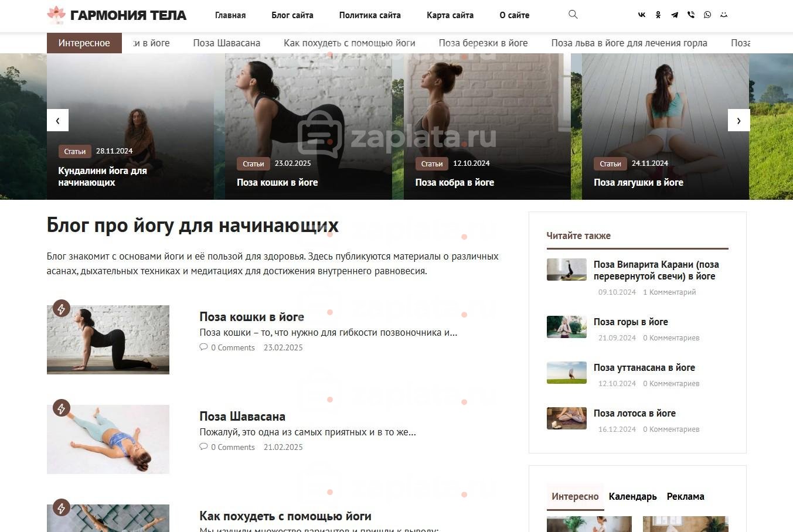Open the Viber phone icon
The image size is (793, 532).
pyautogui.click(x=691, y=15)
